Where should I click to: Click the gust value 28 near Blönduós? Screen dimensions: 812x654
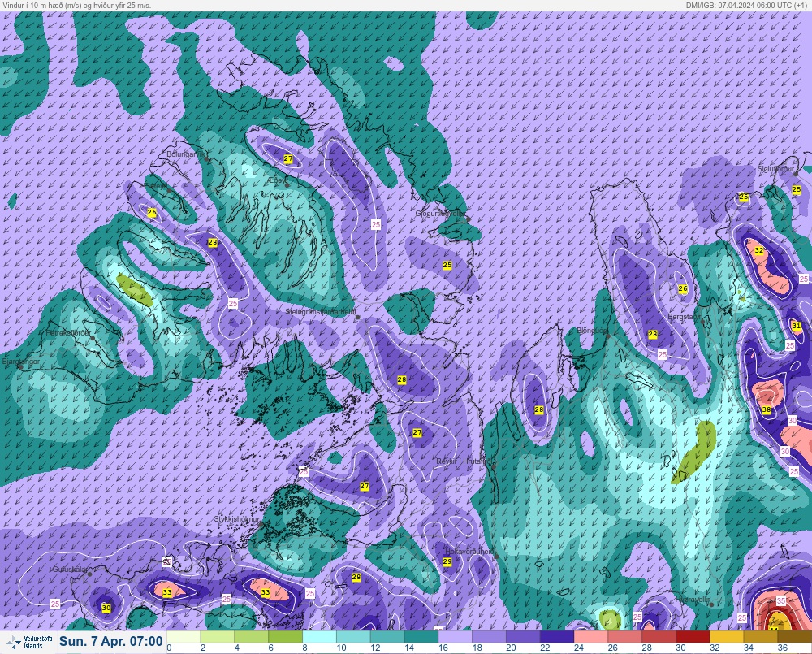pos(653,334)
